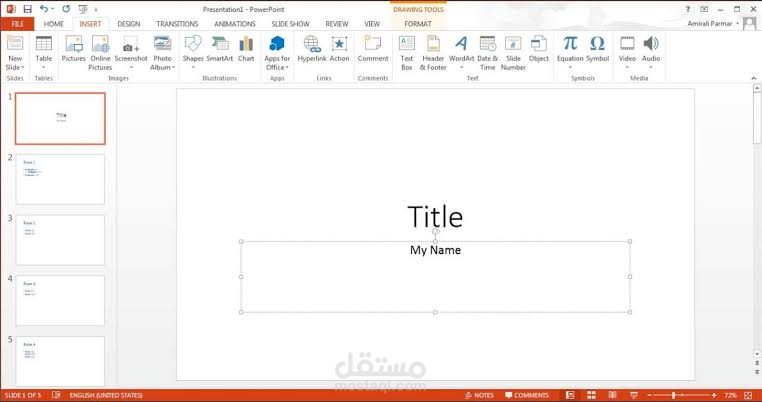762x402 pixels.
Task: Insert a Text Box
Action: 407,52
